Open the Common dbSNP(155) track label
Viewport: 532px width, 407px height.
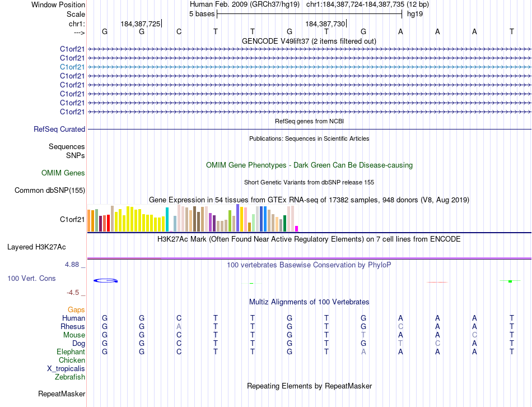point(50,190)
